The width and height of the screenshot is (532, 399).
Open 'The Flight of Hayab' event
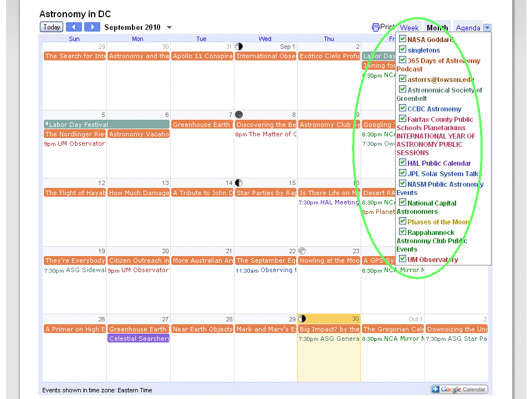point(75,193)
